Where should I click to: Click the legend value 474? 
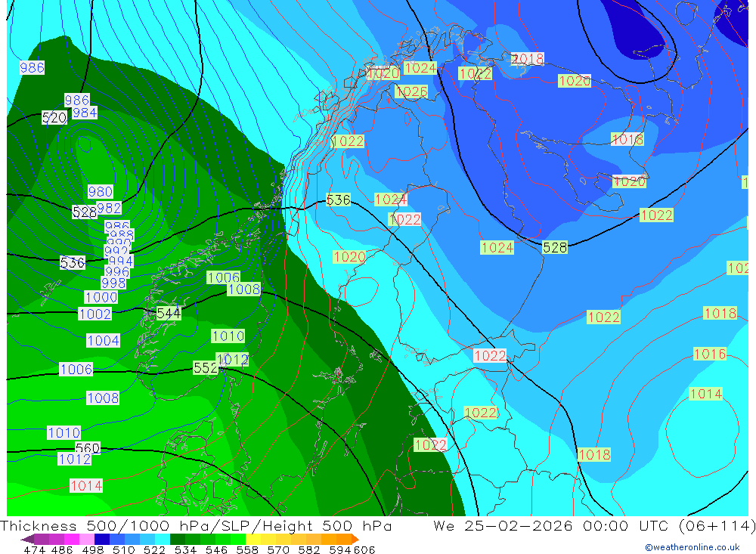coord(35,549)
